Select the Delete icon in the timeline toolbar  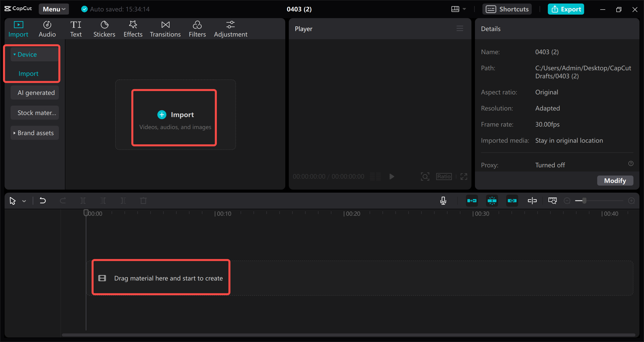(x=143, y=201)
